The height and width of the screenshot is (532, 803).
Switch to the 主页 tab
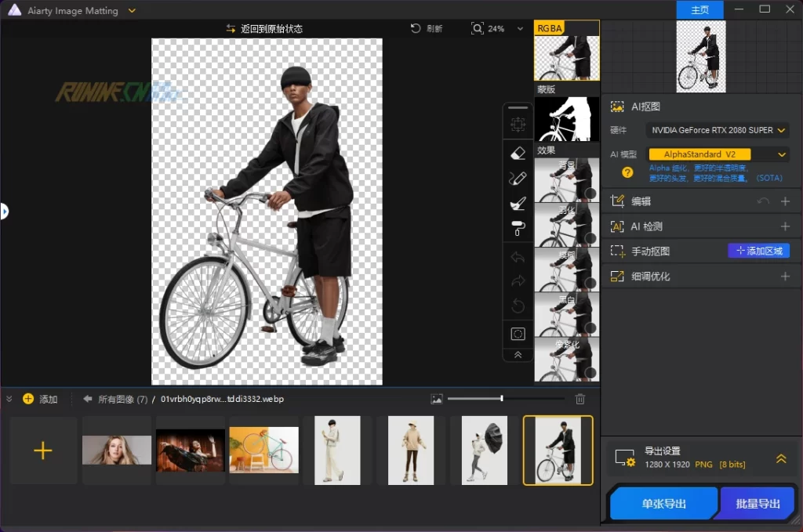point(699,10)
